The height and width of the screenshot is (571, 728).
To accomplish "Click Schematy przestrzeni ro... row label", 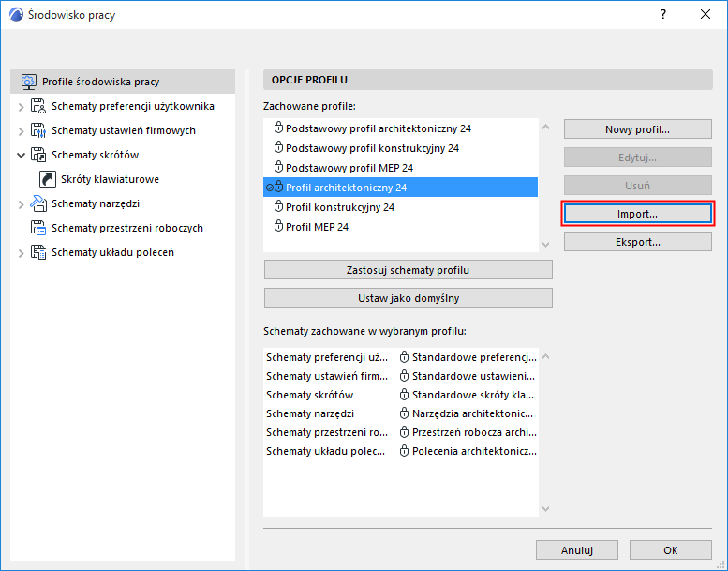I will [x=327, y=432].
